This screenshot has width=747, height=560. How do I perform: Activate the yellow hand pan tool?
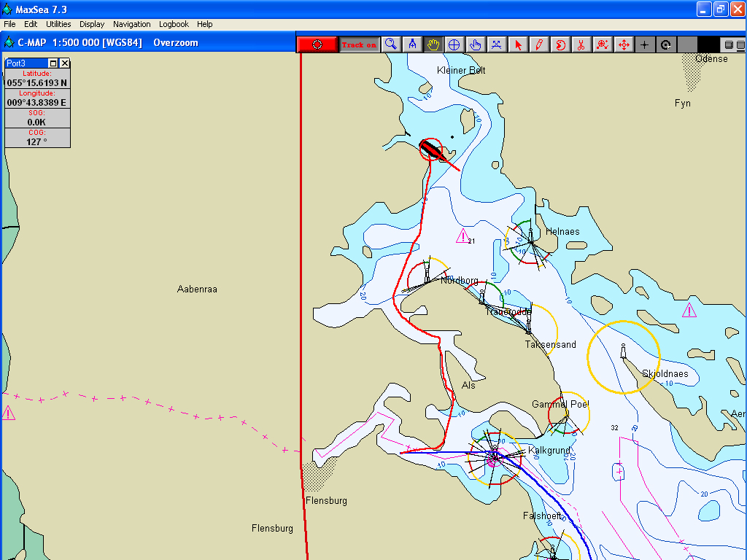[433, 44]
